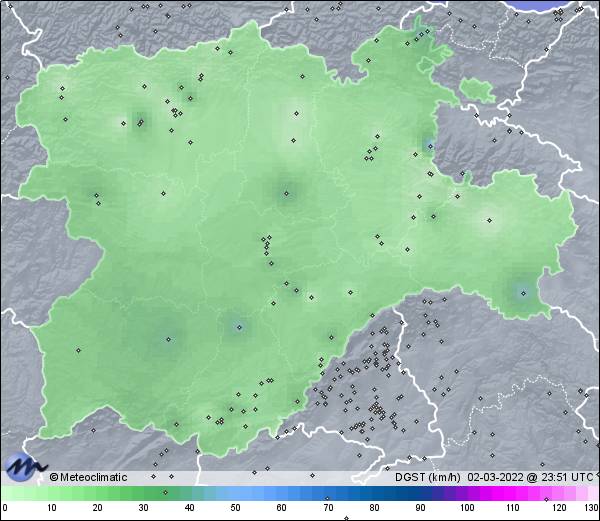The height and width of the screenshot is (521, 600).
Task: Click the date 02-03-2022 in the caption
Action: 495,477
